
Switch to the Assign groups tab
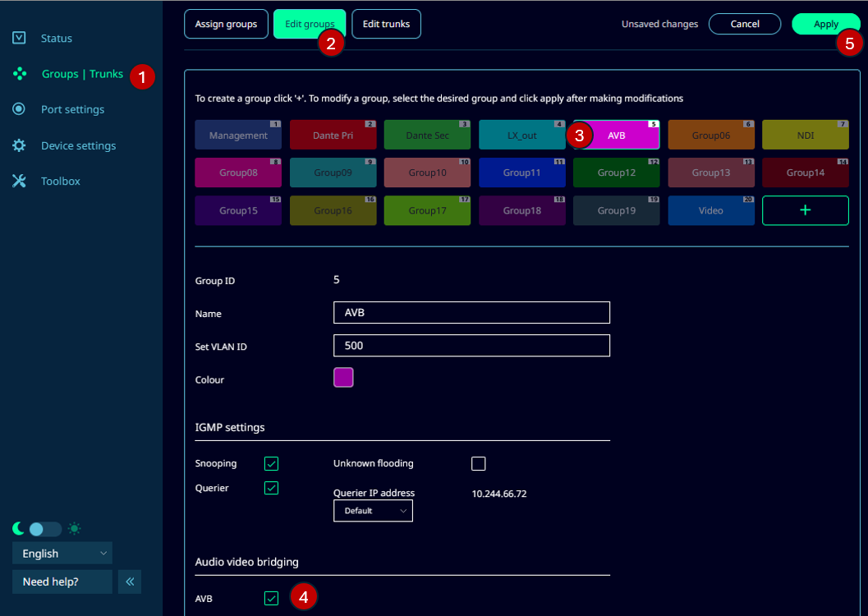click(226, 25)
